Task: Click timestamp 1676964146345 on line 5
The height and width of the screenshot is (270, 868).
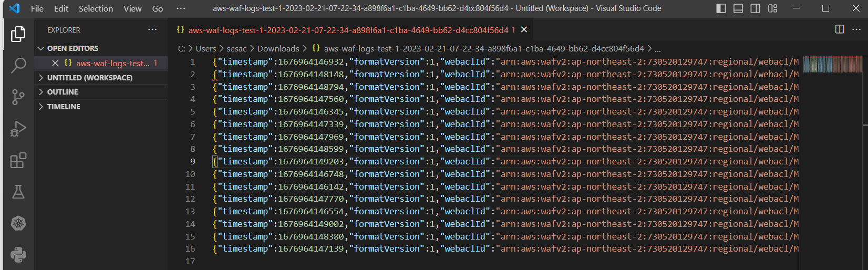Action: pos(311,112)
